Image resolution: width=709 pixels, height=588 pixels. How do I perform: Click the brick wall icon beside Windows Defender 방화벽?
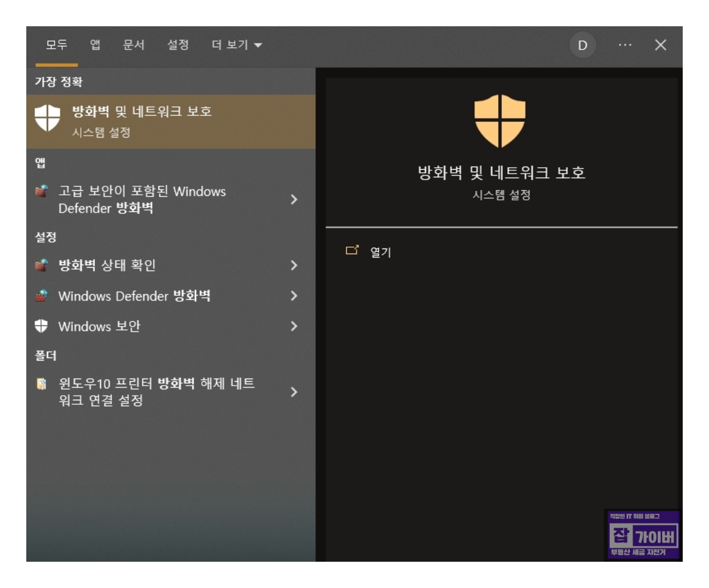[42, 296]
